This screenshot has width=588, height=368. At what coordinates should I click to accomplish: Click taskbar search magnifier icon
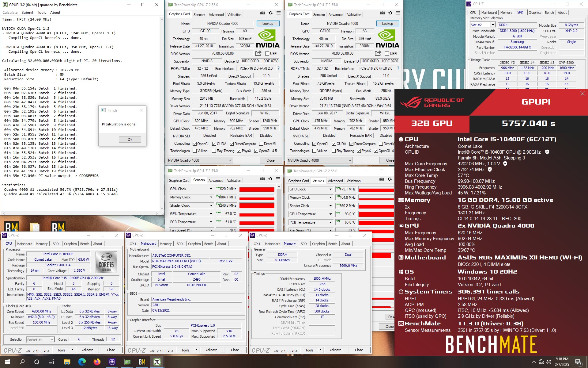(x=22, y=362)
